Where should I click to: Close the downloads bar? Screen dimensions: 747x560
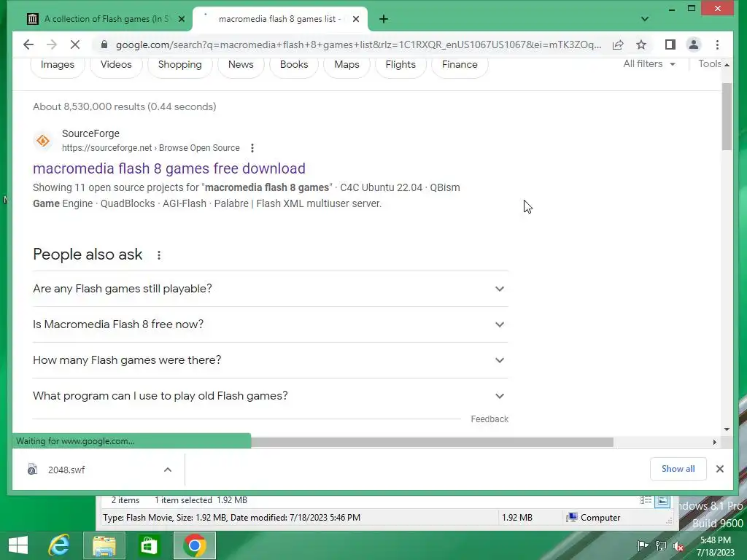pos(720,469)
